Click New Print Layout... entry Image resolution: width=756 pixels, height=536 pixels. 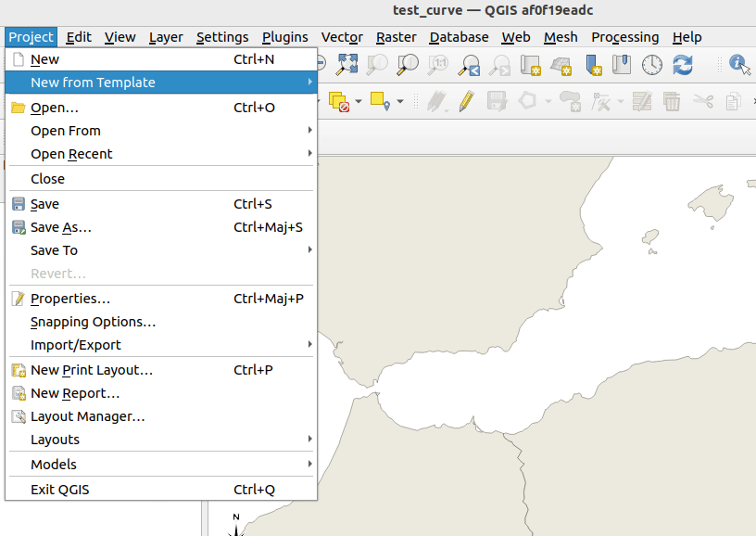coord(92,370)
